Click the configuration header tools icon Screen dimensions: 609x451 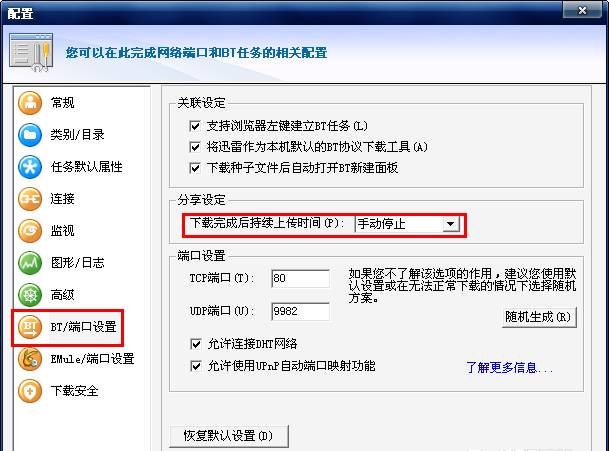click(x=31, y=52)
